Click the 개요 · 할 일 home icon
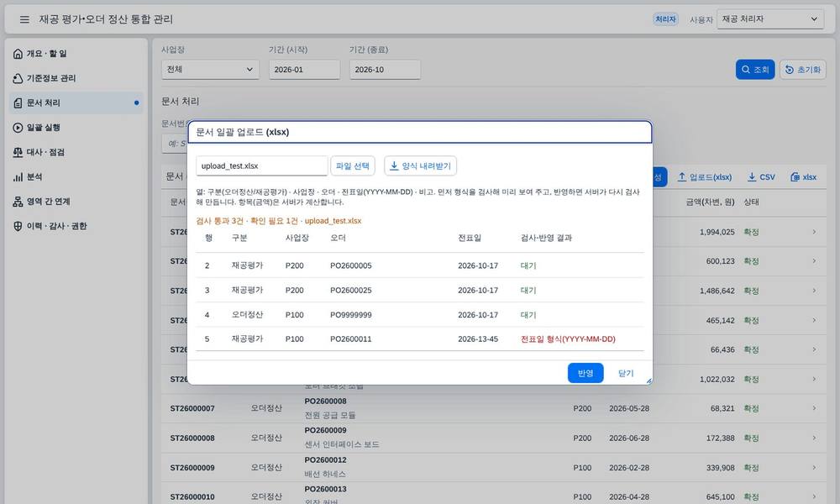Image resolution: width=840 pixels, height=504 pixels. point(18,54)
